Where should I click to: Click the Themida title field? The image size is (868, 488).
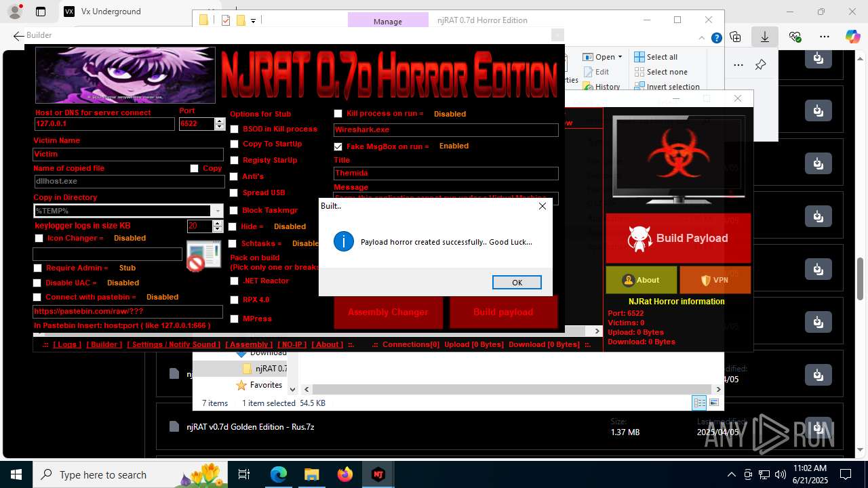(x=446, y=174)
